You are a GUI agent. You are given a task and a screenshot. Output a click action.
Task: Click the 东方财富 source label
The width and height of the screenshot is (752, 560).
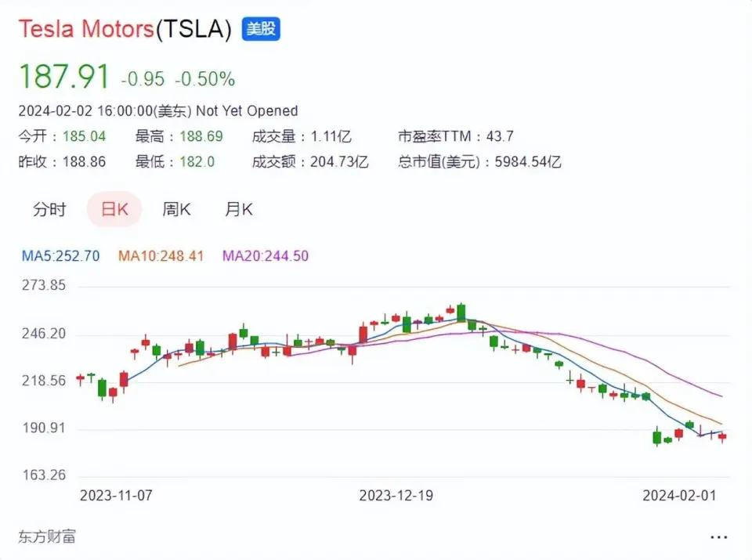tap(47, 537)
